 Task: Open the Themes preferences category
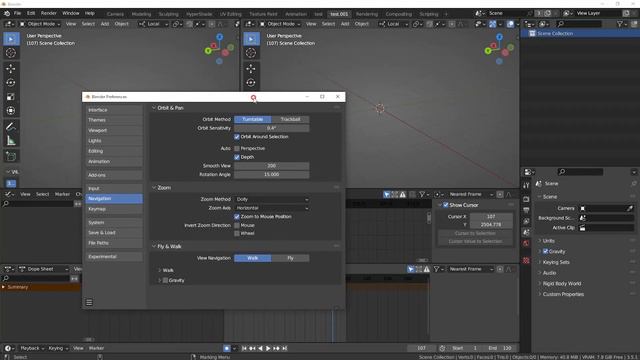[114, 120]
